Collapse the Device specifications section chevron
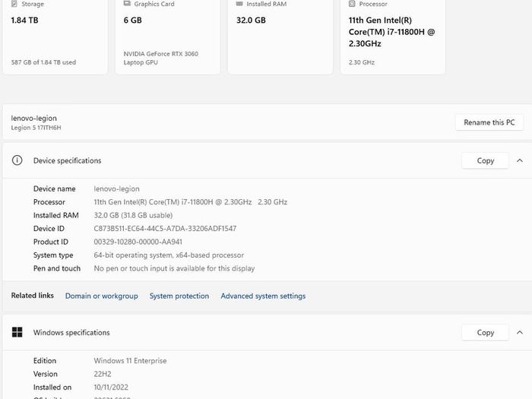 point(520,160)
